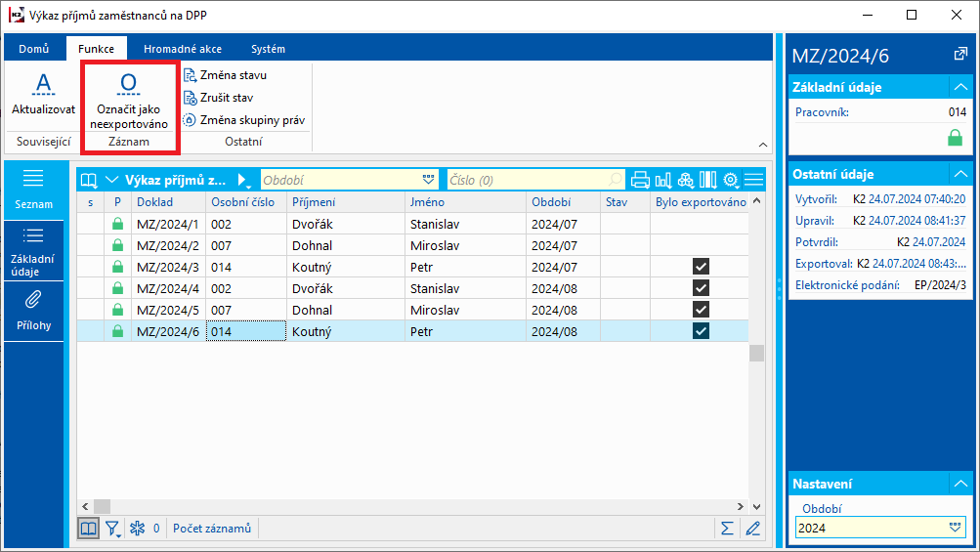Image resolution: width=980 pixels, height=552 pixels.
Task: Open the Období dropdown in Nastavení panel
Action: pos(956,528)
